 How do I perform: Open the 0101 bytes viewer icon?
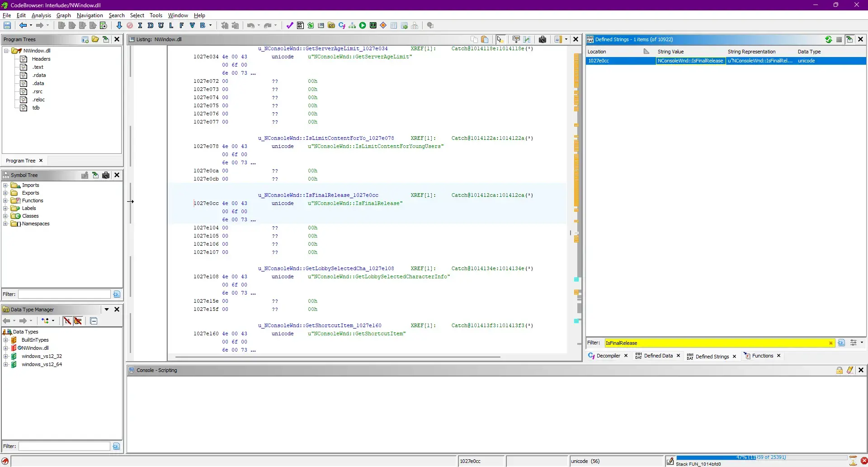coord(300,26)
